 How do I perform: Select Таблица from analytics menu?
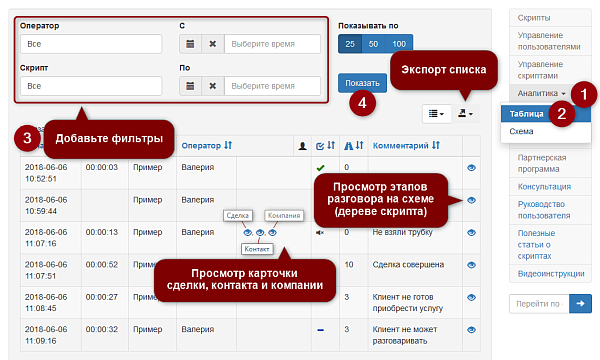point(527,114)
